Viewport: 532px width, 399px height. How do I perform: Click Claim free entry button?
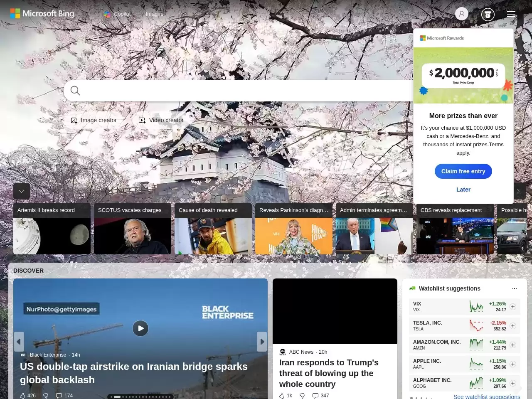click(x=463, y=171)
